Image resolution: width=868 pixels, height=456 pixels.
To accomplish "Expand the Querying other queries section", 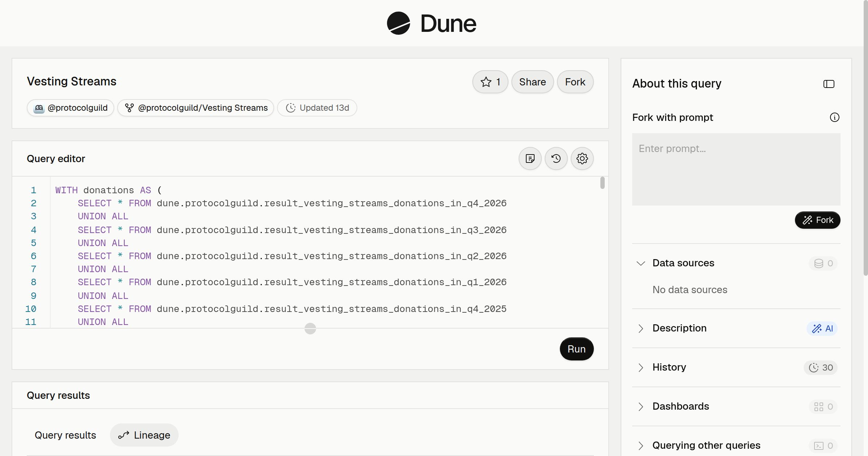I will 641,446.
